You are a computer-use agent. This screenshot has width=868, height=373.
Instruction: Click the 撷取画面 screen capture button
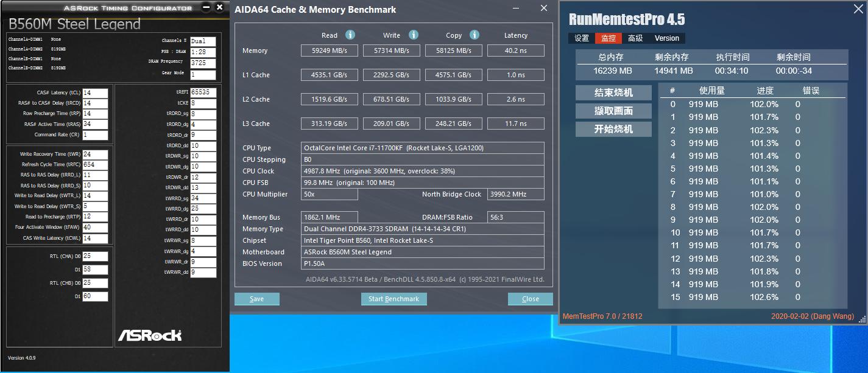[613, 111]
